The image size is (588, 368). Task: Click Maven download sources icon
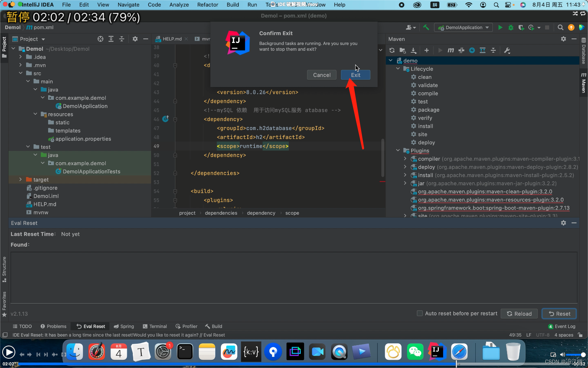(413, 50)
